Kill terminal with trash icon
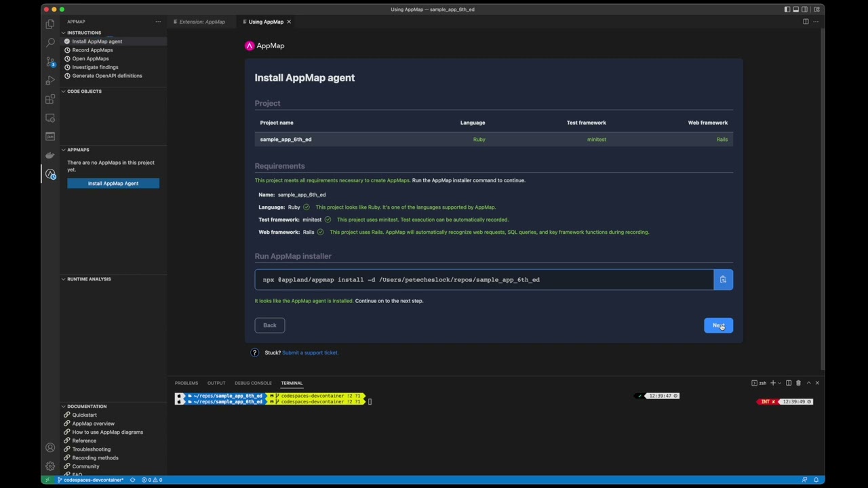 [x=798, y=383]
